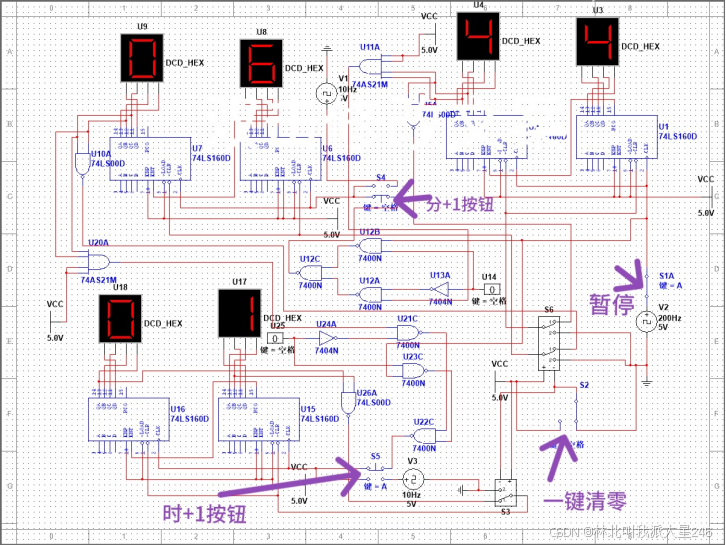
Task: Click the U23C 7400N NAND gate
Action: tap(413, 370)
